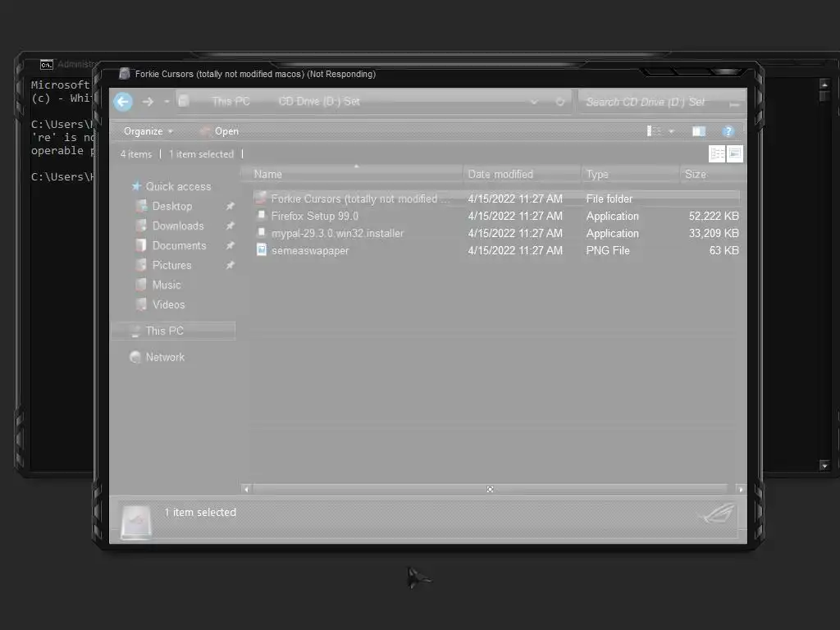Image resolution: width=840 pixels, height=630 pixels.
Task: Click the Open command in the toolbar
Action: (219, 131)
